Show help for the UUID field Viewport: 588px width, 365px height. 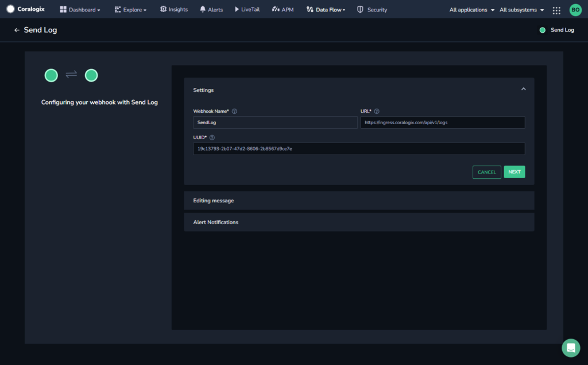(x=212, y=137)
